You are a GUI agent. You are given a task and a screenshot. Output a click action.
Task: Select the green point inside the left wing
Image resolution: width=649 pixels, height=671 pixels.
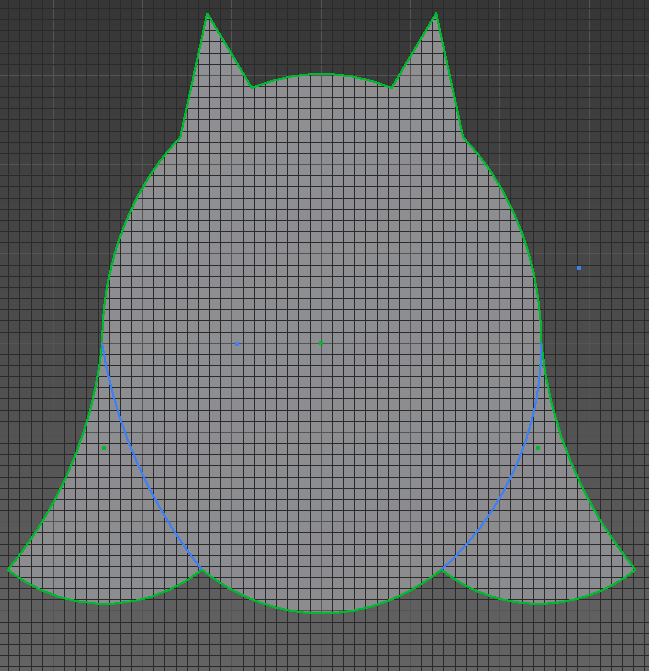click(x=104, y=448)
